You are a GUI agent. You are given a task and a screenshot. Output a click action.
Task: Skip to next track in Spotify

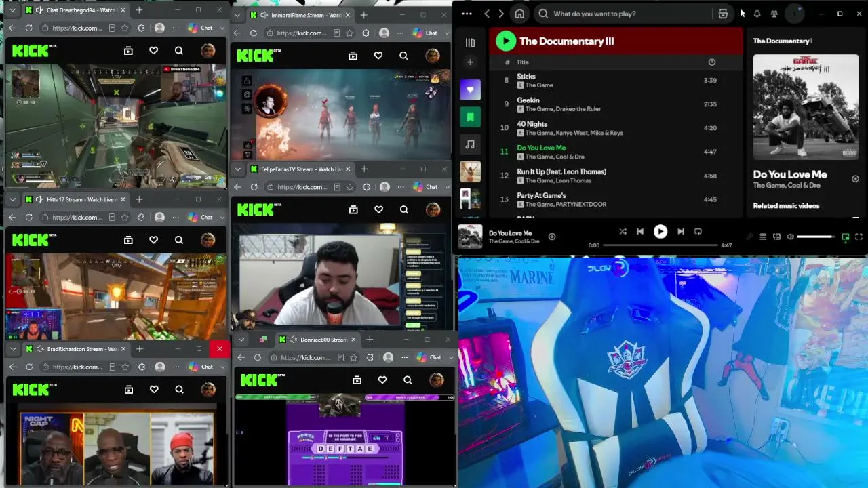[x=681, y=231]
